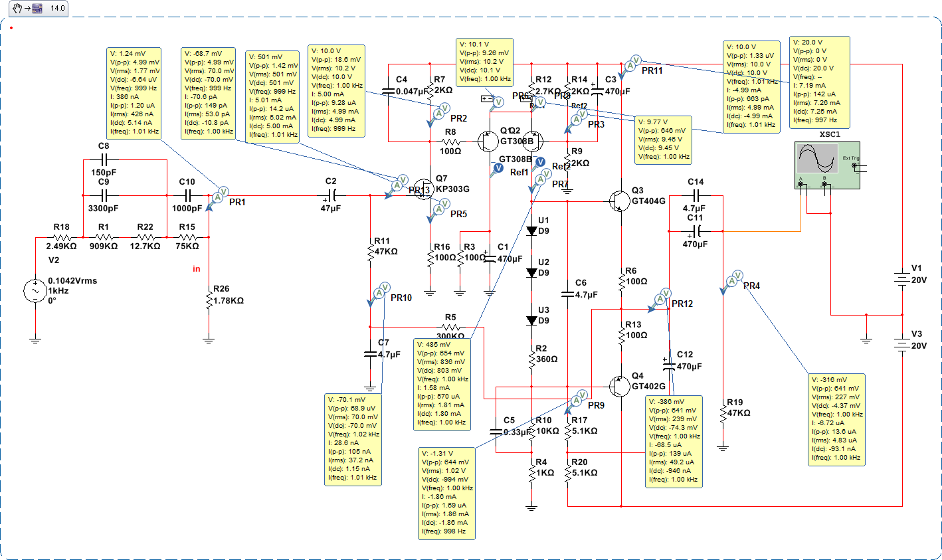Click the PR1 measurement probe
942x560 pixels.
[x=217, y=198]
